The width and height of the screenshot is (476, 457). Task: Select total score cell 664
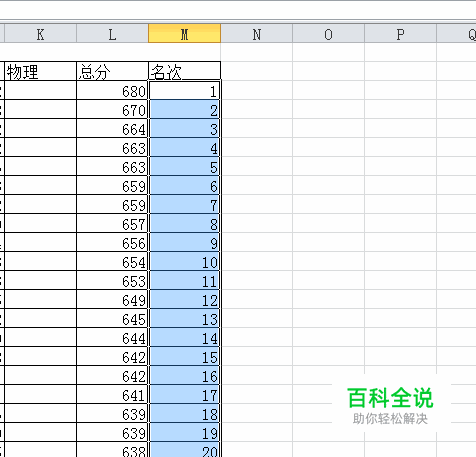(x=112, y=128)
